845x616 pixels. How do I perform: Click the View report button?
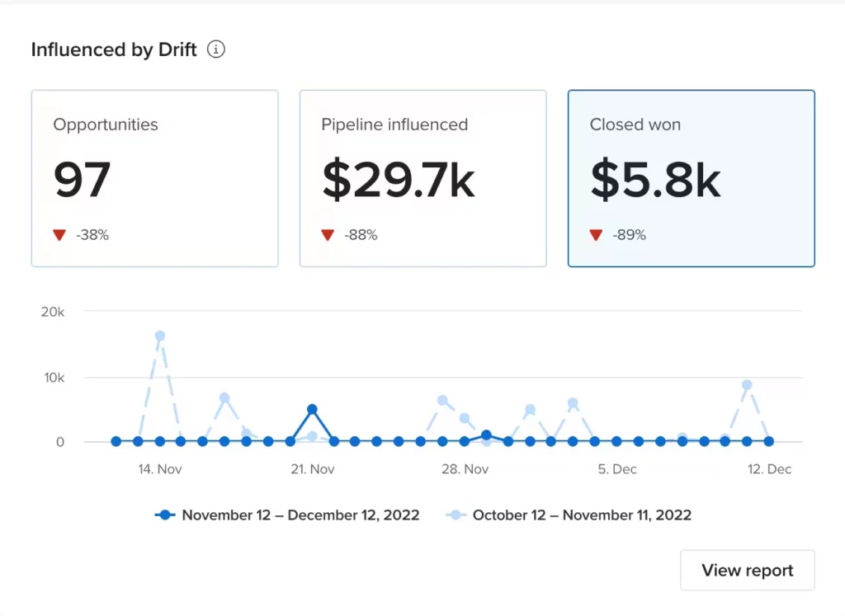pyautogui.click(x=747, y=570)
